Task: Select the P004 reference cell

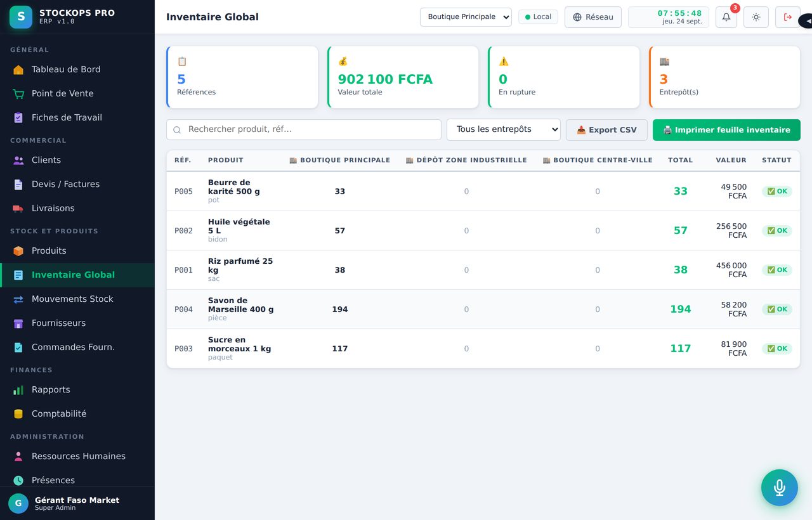Action: 183,309
